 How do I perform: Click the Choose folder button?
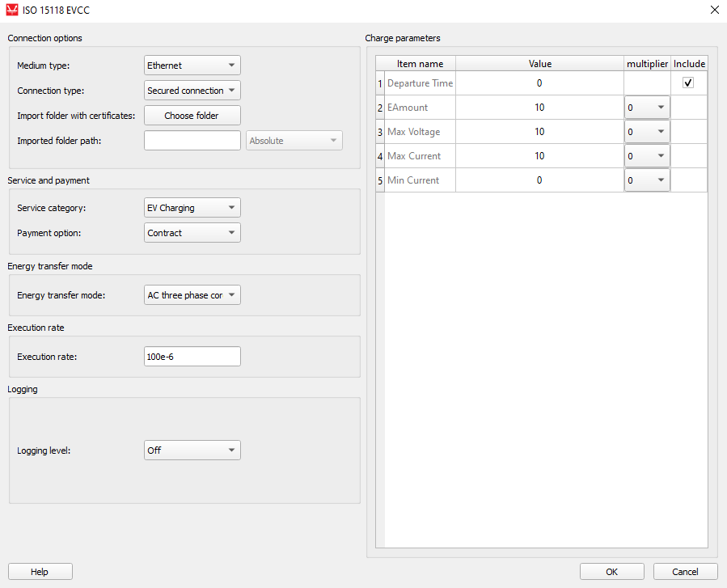point(192,116)
